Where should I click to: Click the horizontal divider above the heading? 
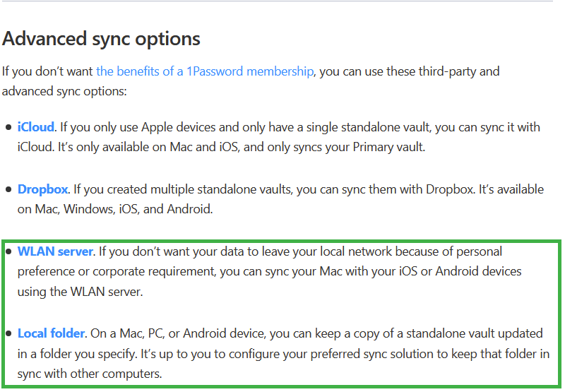tap(282, 1)
